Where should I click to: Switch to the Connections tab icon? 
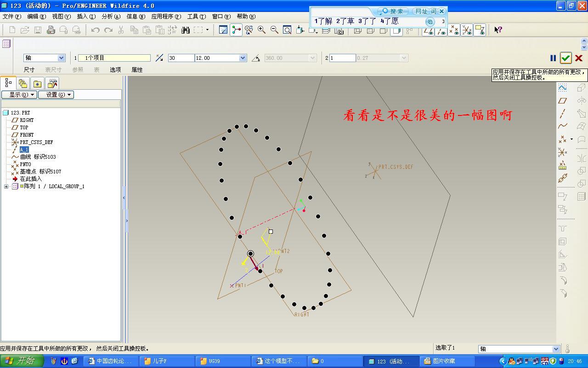coord(52,83)
